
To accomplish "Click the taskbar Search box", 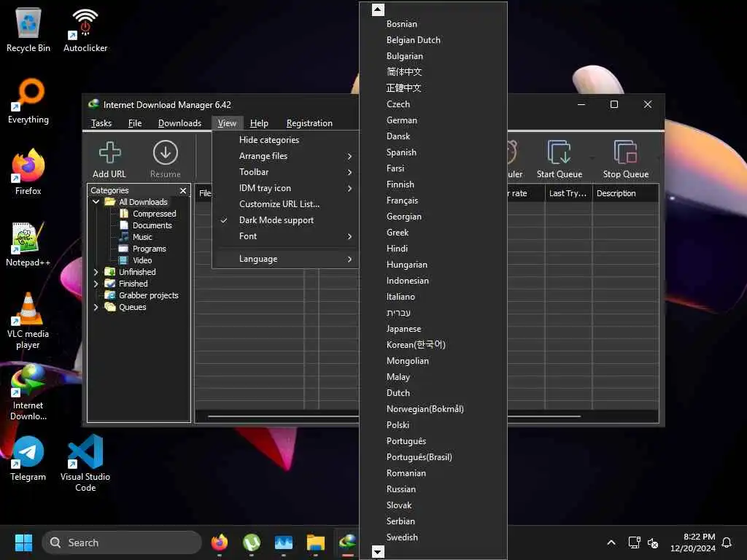I will [122, 542].
